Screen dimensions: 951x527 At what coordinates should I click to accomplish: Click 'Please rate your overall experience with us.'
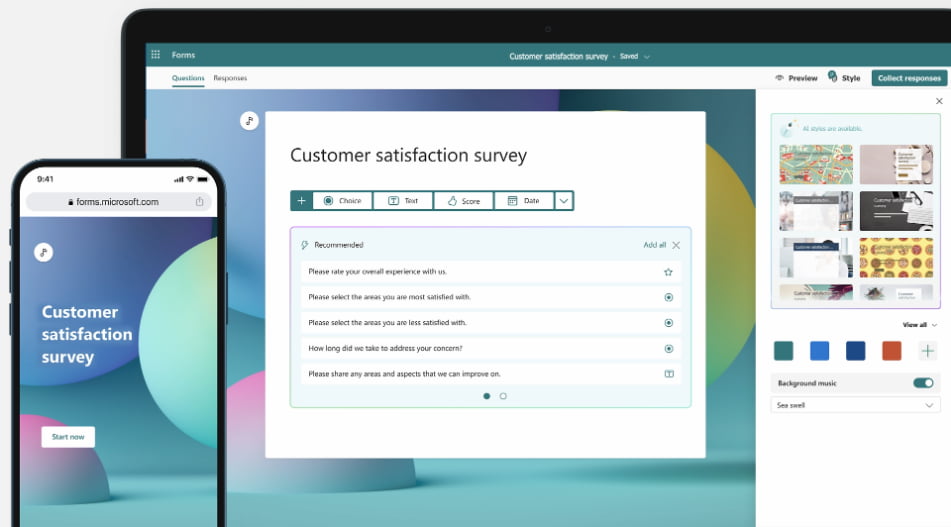[x=377, y=272]
